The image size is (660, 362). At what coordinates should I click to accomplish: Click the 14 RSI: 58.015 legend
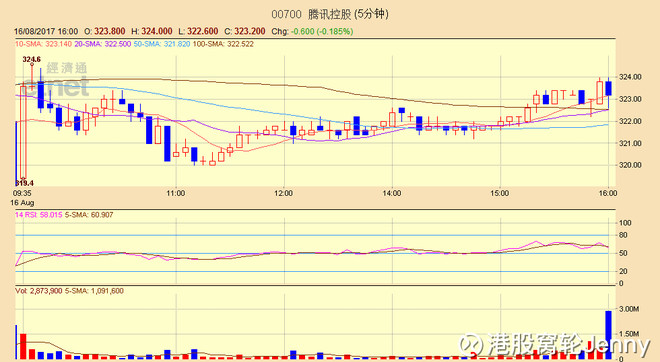[38, 215]
